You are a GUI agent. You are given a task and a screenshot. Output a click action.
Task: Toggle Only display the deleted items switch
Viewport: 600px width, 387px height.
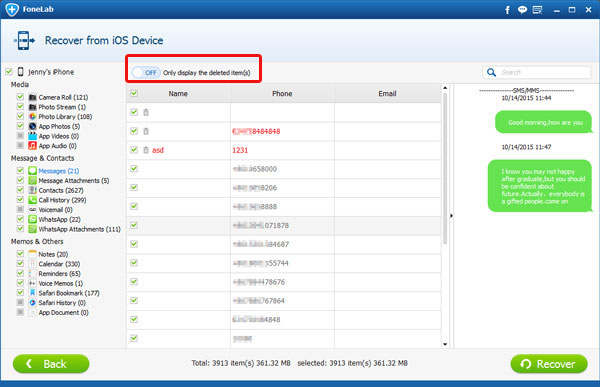[146, 72]
